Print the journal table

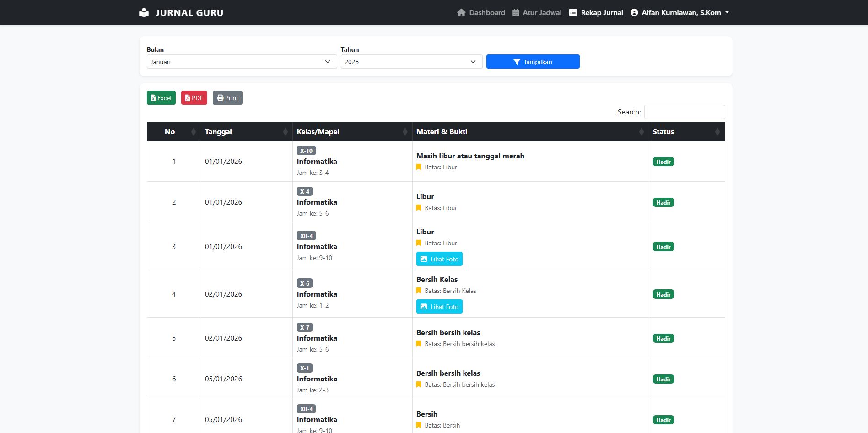tap(227, 98)
